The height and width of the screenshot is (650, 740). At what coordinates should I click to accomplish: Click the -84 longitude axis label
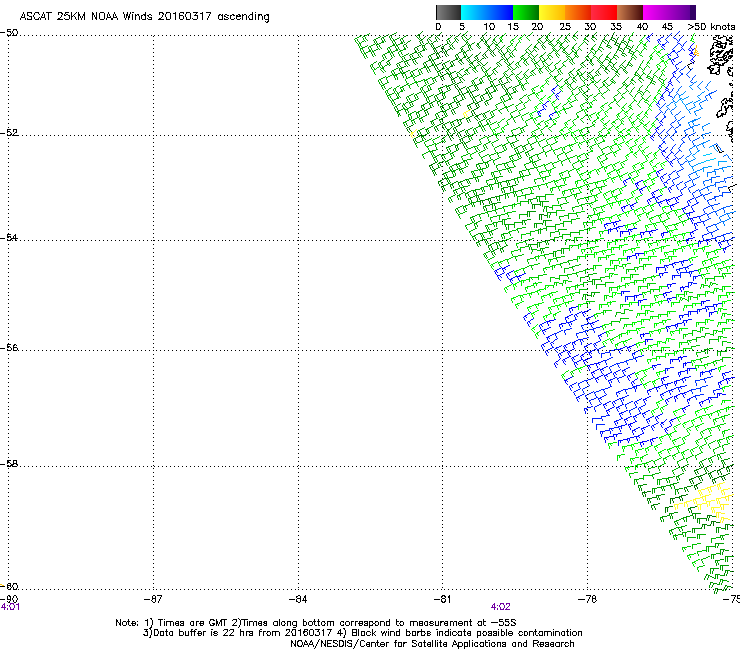coord(298,599)
